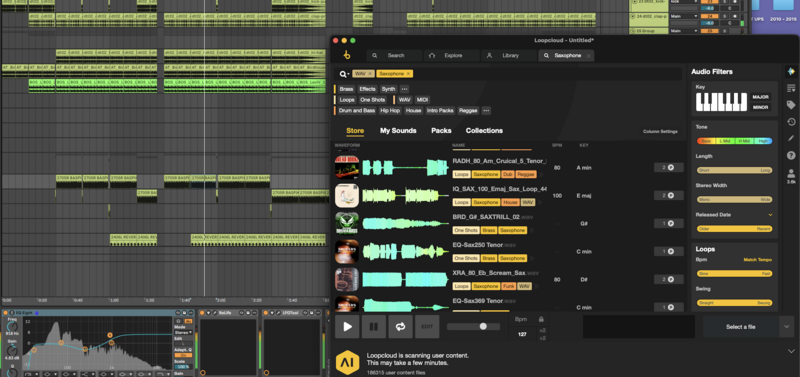Play the selected Loopcloud sample

(347, 326)
